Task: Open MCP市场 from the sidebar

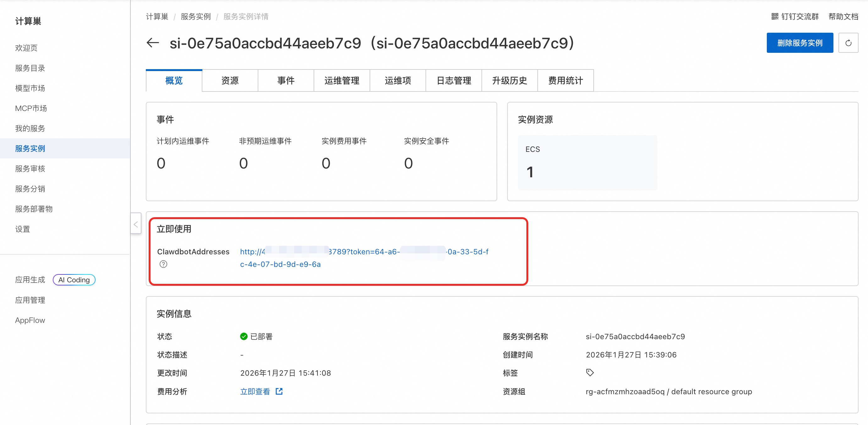Action: pos(31,108)
